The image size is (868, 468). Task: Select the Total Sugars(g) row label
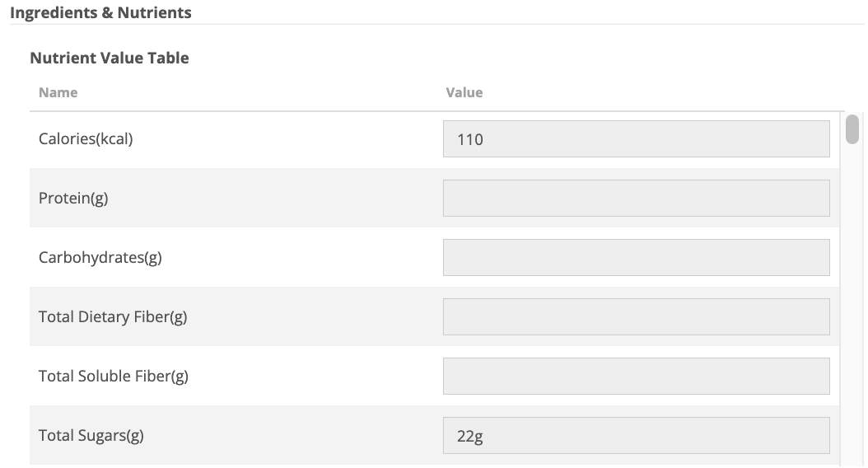point(91,436)
